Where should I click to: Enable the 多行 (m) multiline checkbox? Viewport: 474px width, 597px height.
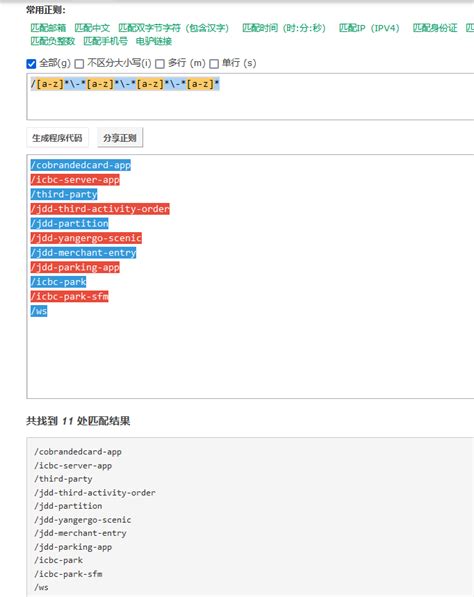click(x=160, y=64)
